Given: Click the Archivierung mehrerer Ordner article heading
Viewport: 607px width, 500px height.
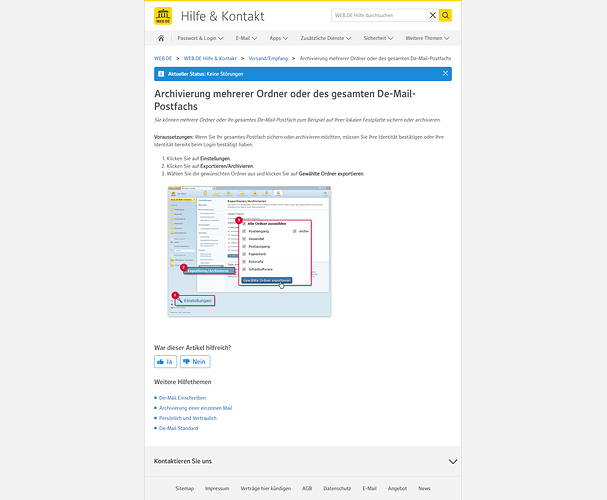Looking at the screenshot, I should click(x=285, y=100).
